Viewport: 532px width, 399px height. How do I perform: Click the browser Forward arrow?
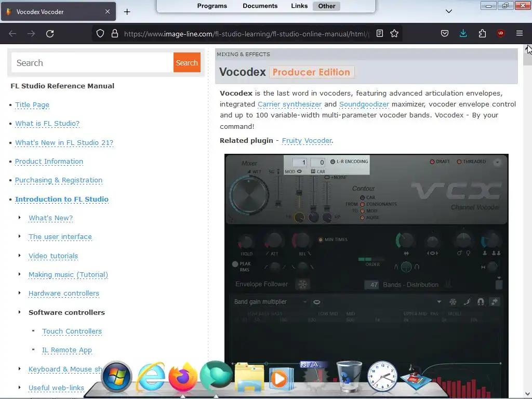31,34
